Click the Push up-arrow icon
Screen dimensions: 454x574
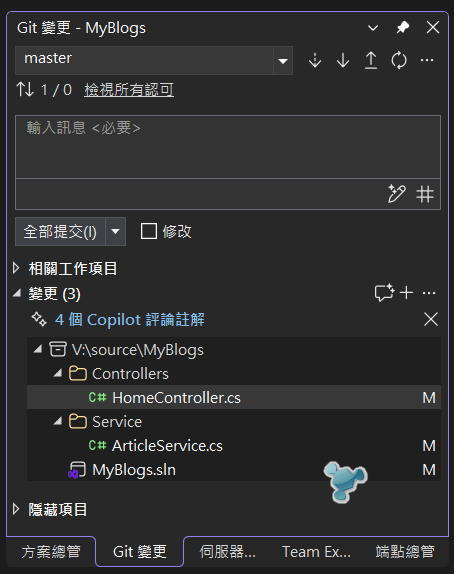coord(371,60)
